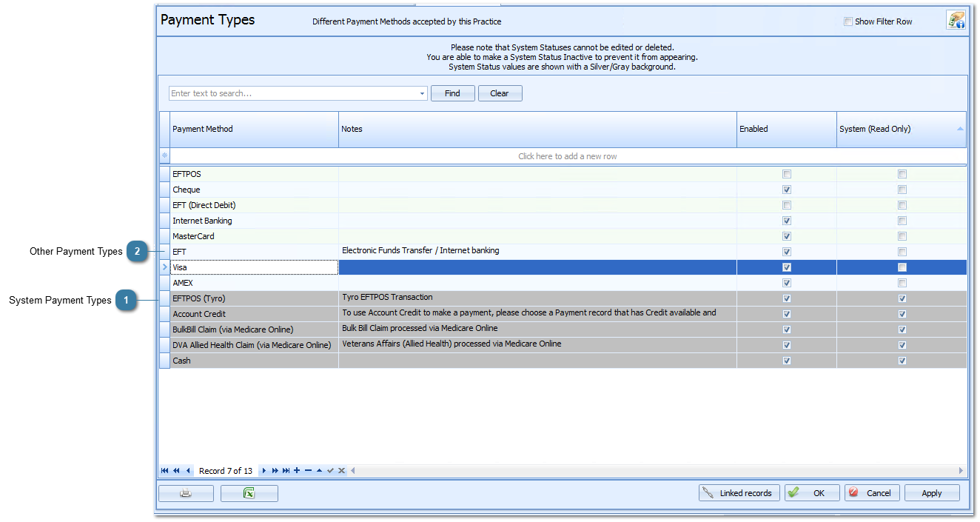Select the Internet Banking cell

254,221
